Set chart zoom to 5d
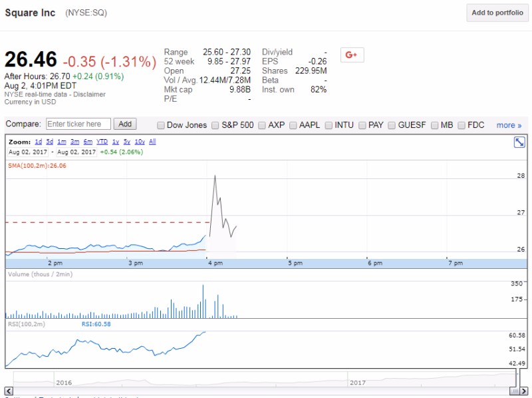 coord(49,142)
